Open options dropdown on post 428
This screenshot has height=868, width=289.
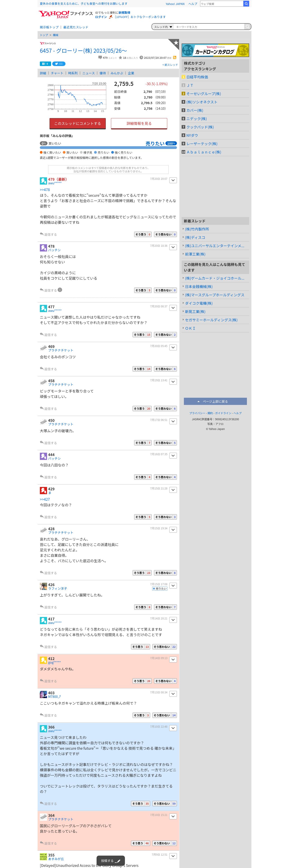[x=173, y=530]
